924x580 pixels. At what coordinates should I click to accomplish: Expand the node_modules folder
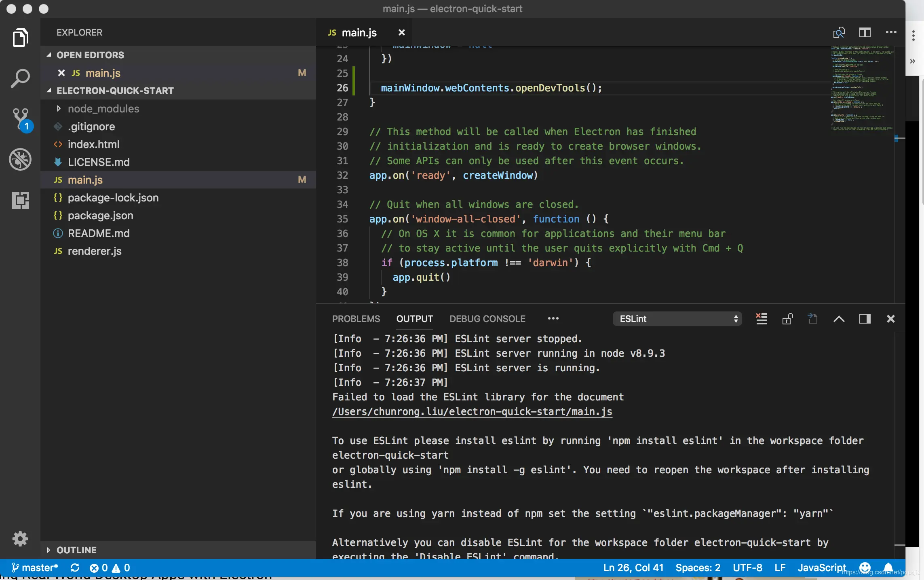103,109
